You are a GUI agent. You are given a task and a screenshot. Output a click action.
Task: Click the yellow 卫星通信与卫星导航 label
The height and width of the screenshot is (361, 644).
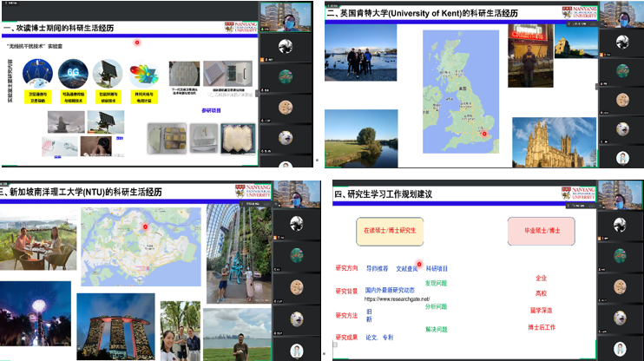[38, 97]
